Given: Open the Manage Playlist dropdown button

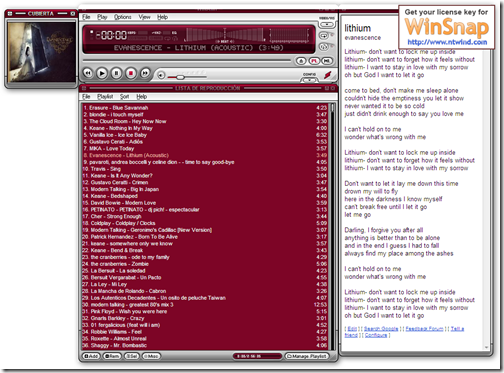Looking at the screenshot, I should tap(307, 356).
